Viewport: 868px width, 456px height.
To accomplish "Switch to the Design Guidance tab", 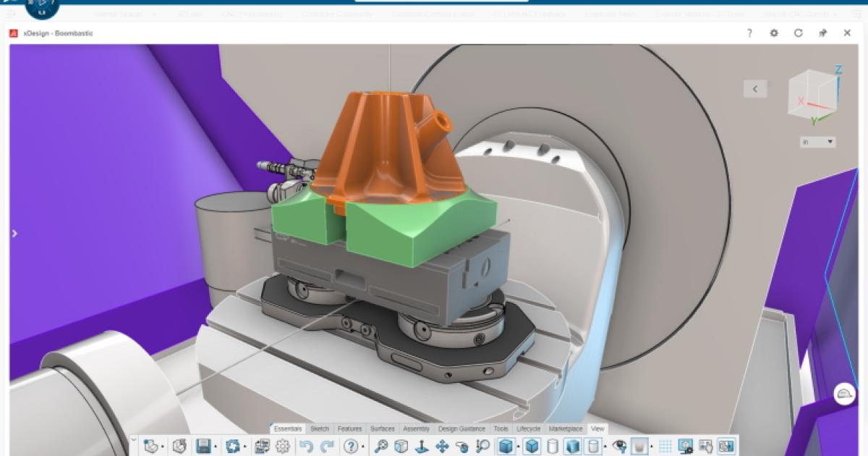I will tap(462, 428).
